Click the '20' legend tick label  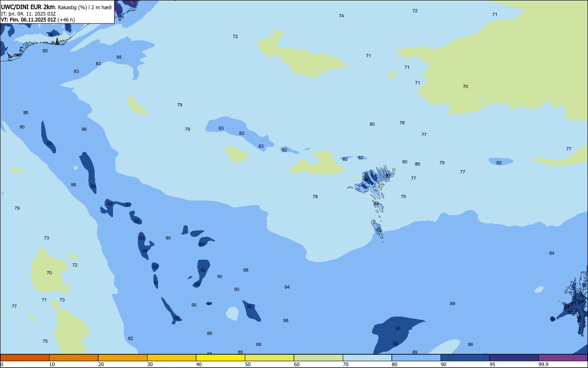click(x=101, y=364)
